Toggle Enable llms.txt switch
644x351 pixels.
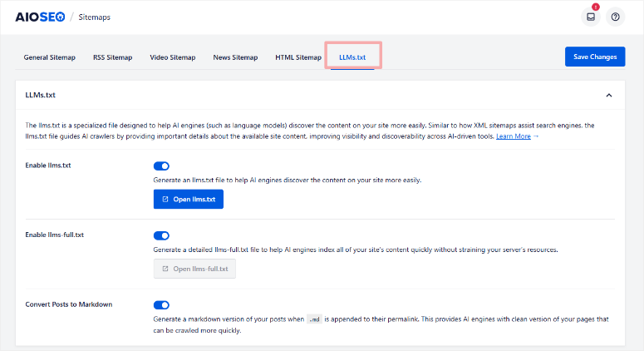pos(161,166)
